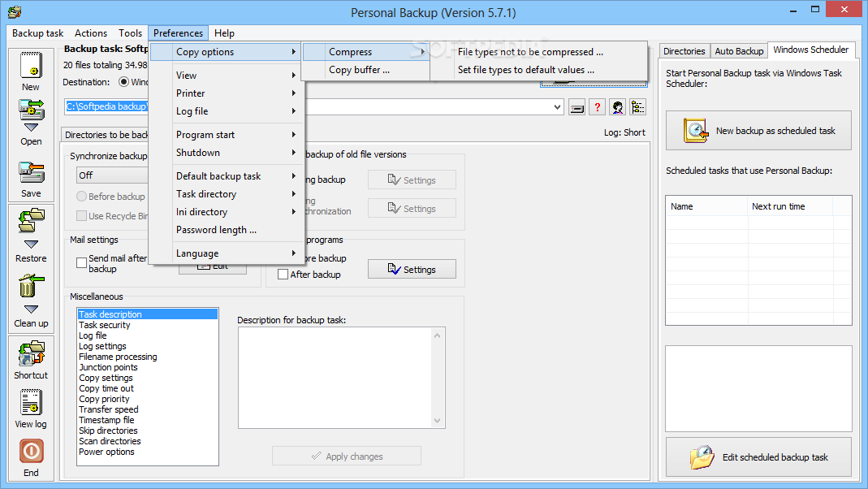
Task: Click the Name column header
Action: click(x=706, y=206)
